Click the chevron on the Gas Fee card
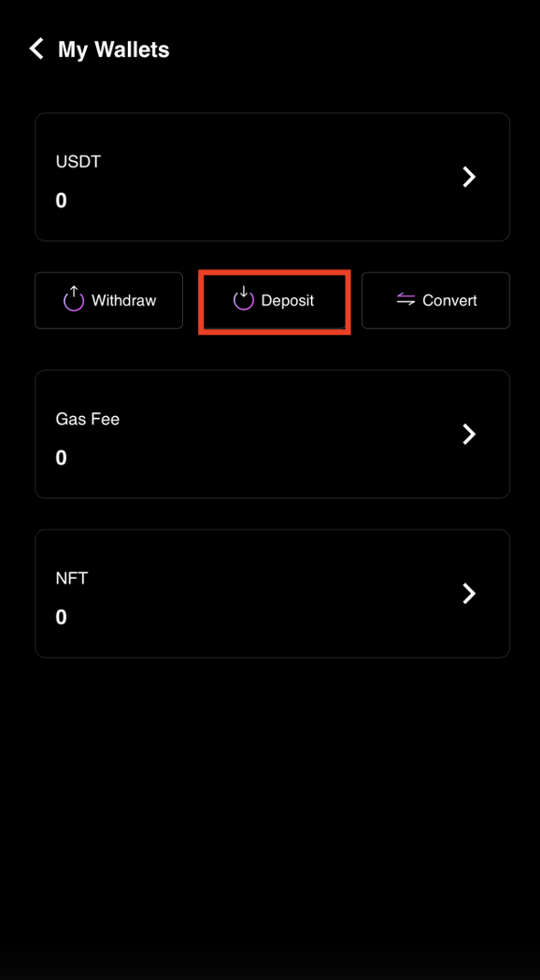The height and width of the screenshot is (980, 540). (469, 434)
